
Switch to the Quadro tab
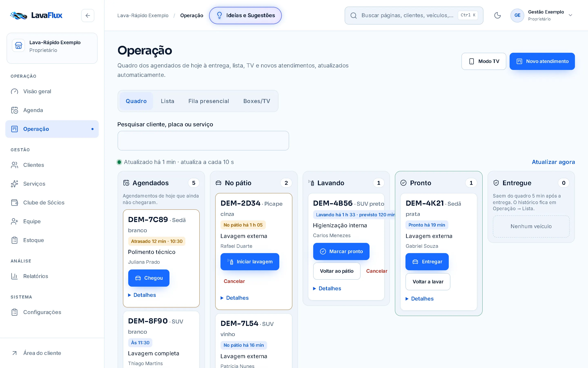pos(136,101)
